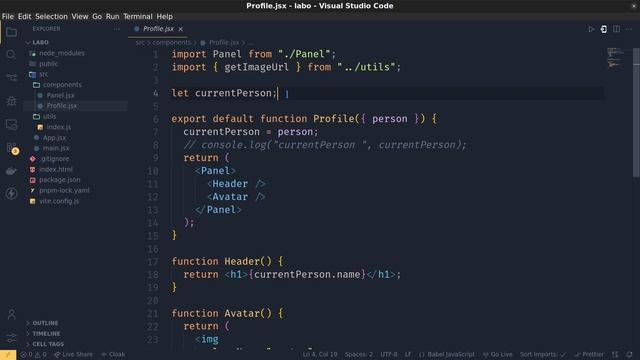Click Prettier formatter status

589,355
